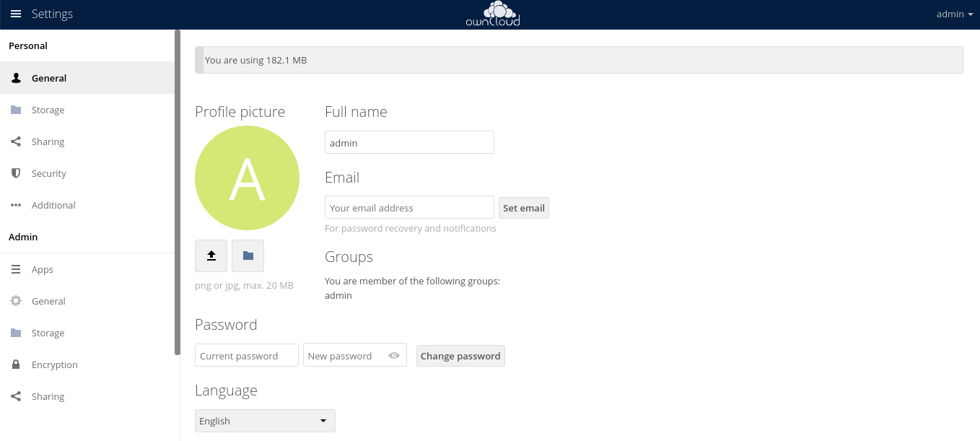Open Security settings via shield icon
The width and height of the screenshot is (980, 441).
[16, 173]
